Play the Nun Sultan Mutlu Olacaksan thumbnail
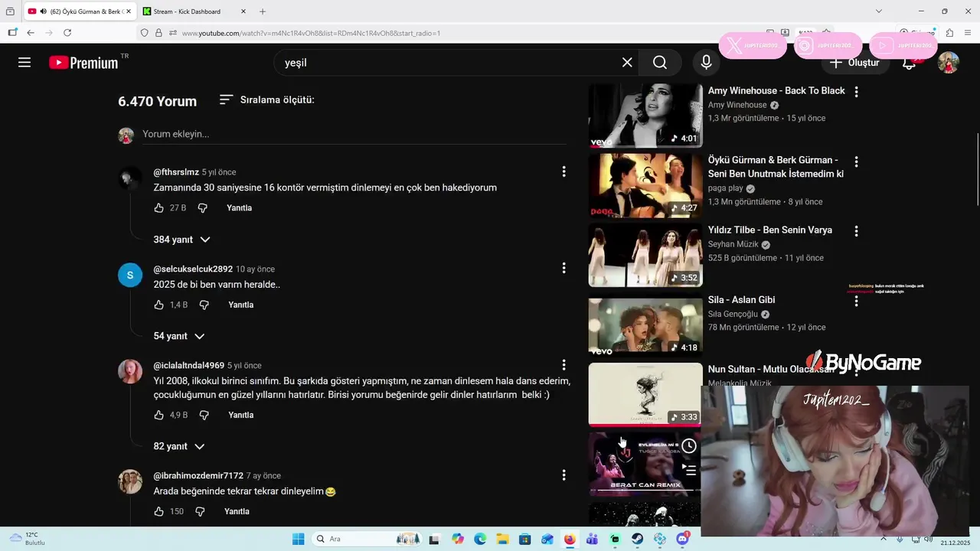The width and height of the screenshot is (980, 551). tap(645, 394)
